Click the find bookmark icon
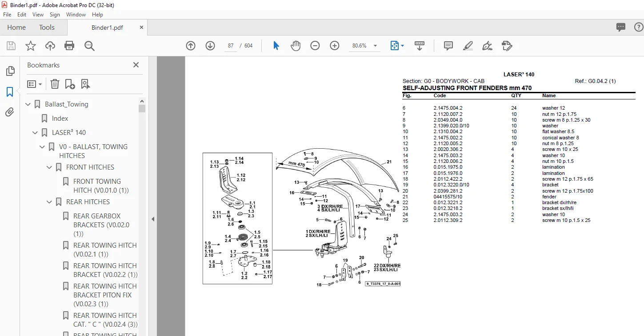Image resolution: width=644 pixels, height=336 pixels. coord(85,84)
